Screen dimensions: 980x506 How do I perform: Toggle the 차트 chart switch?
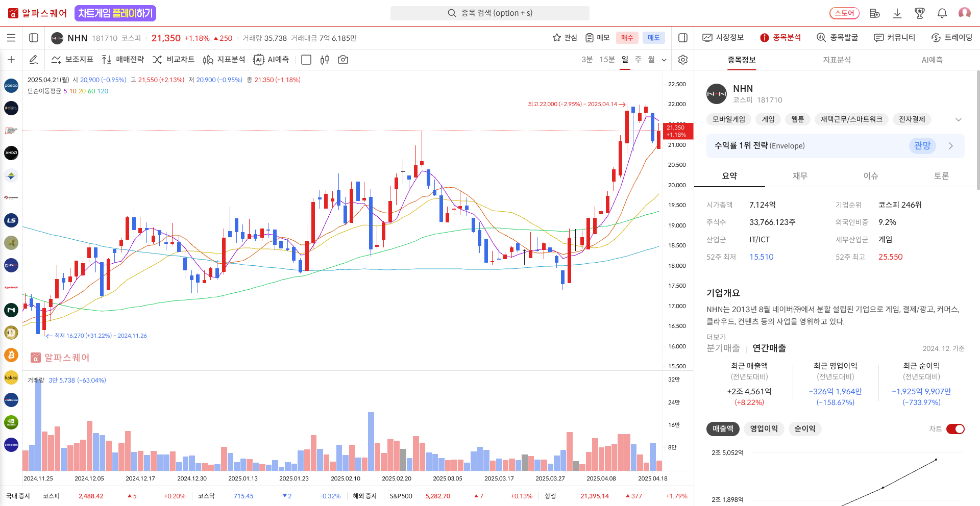coord(955,429)
